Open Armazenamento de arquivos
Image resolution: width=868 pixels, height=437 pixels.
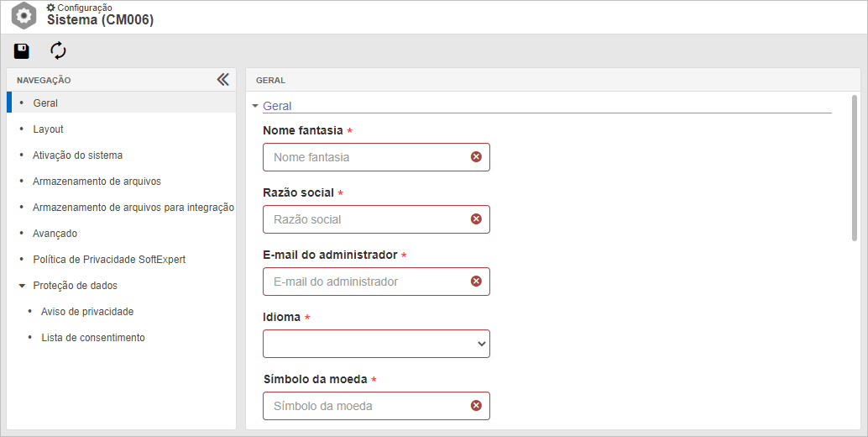[97, 182]
